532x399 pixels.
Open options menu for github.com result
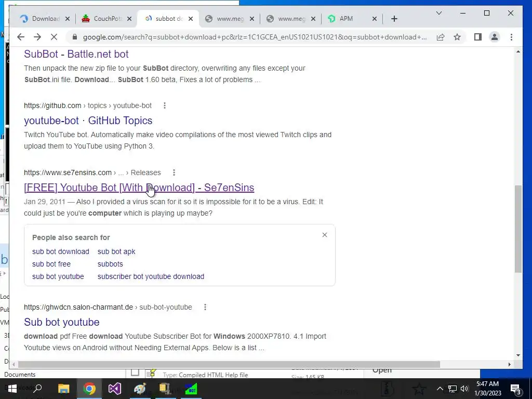point(165,105)
